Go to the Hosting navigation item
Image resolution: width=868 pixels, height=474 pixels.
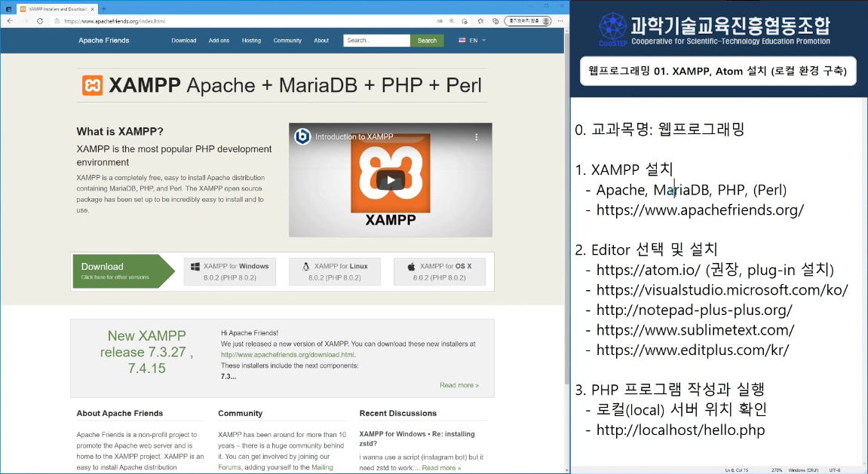click(x=251, y=41)
